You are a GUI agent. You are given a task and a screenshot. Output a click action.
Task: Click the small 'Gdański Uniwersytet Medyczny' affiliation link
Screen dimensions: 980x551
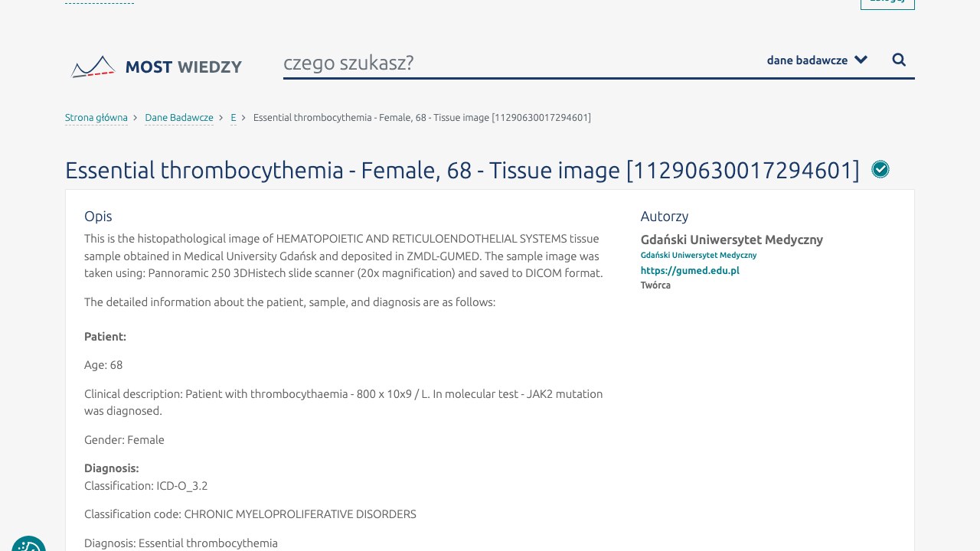pos(698,255)
